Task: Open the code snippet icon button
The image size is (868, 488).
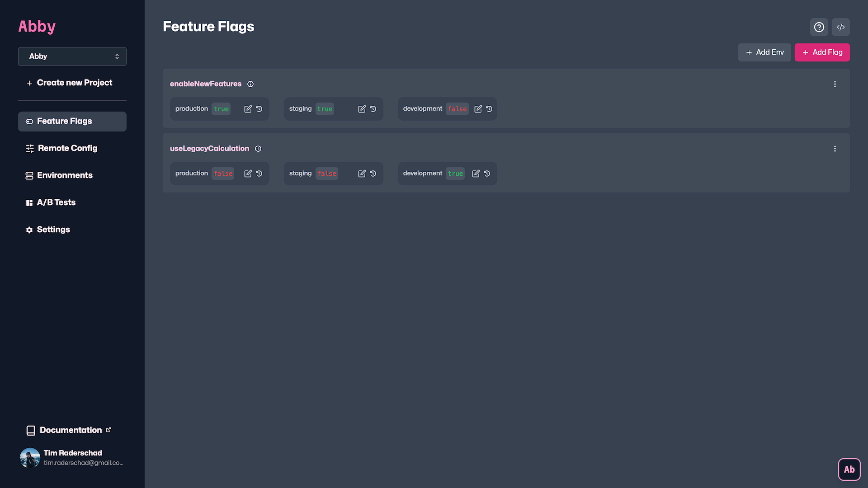Action: [840, 27]
